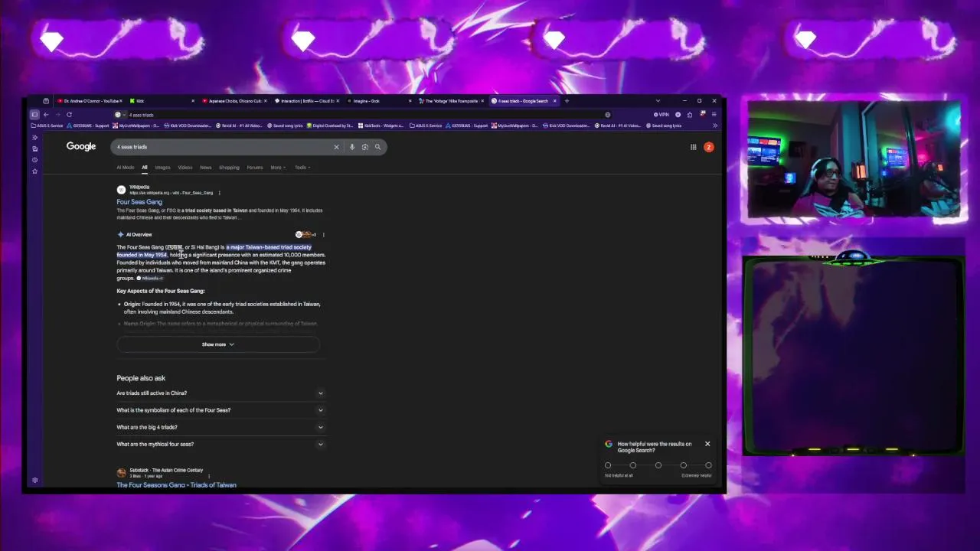Switch to News results
Screen dimensions: 980x551
pos(206,168)
